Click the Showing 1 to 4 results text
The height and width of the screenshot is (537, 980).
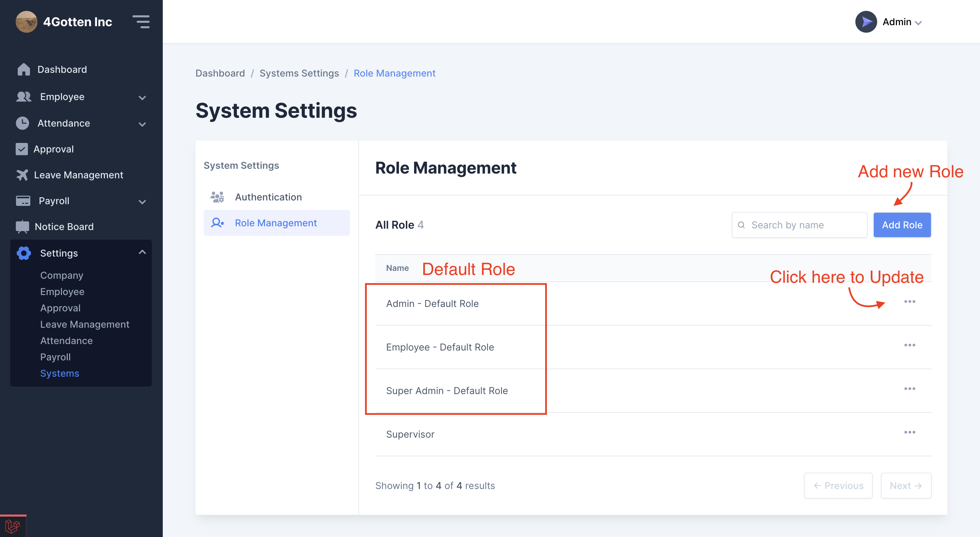click(435, 486)
